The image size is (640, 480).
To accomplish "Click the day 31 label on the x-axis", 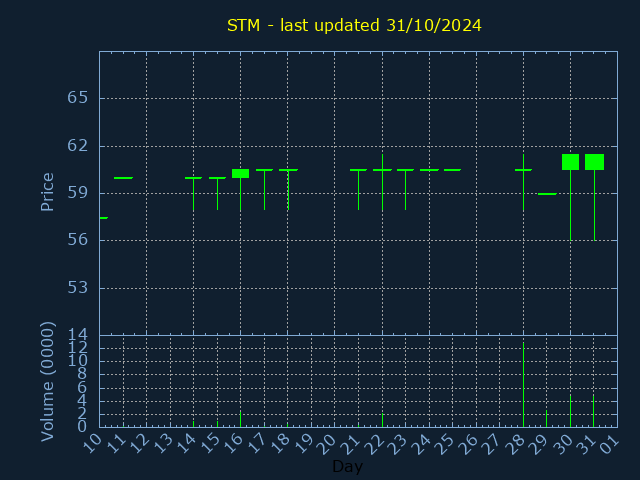I will click(588, 443).
